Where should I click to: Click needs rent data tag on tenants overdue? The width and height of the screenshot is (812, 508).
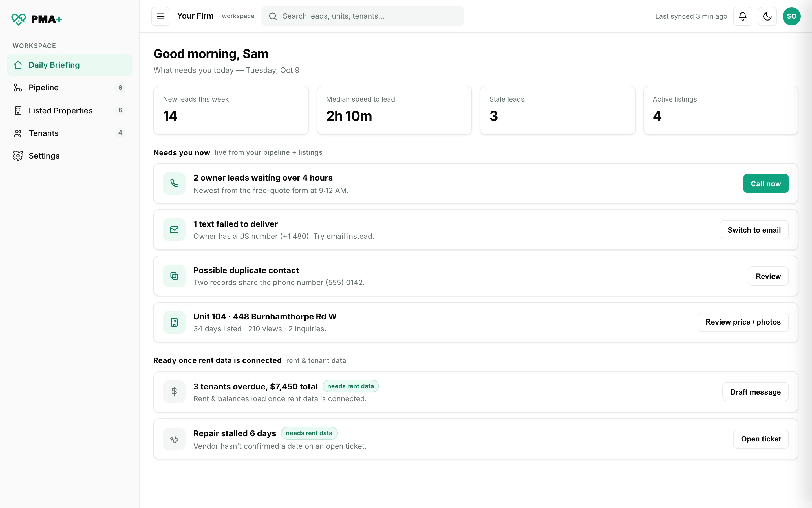pos(350,386)
